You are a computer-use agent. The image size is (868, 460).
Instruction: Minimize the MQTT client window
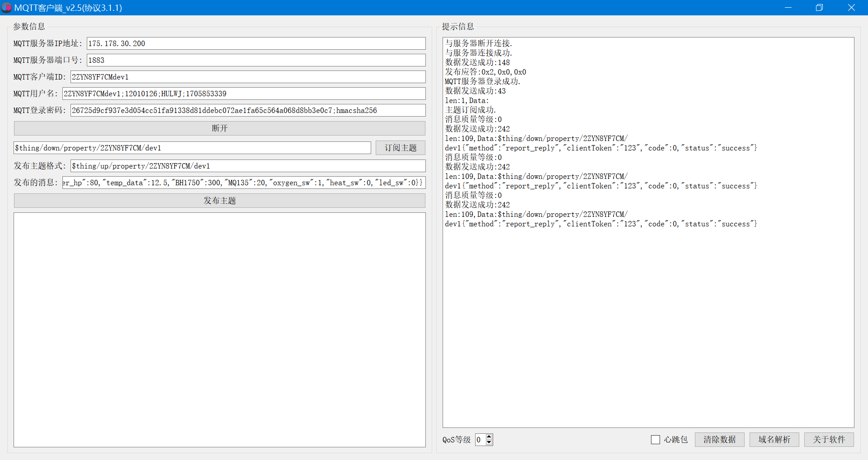788,8
